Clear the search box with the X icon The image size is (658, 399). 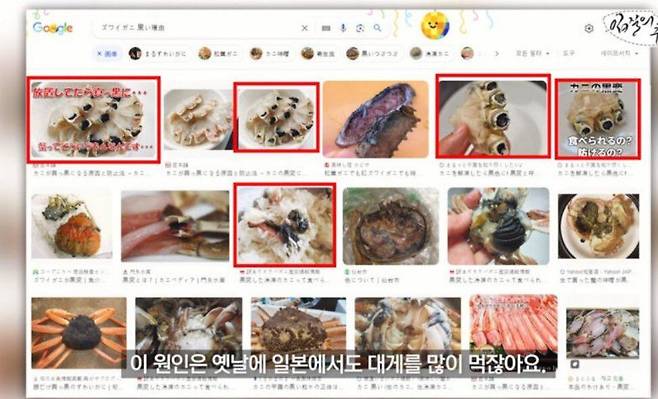(x=305, y=28)
